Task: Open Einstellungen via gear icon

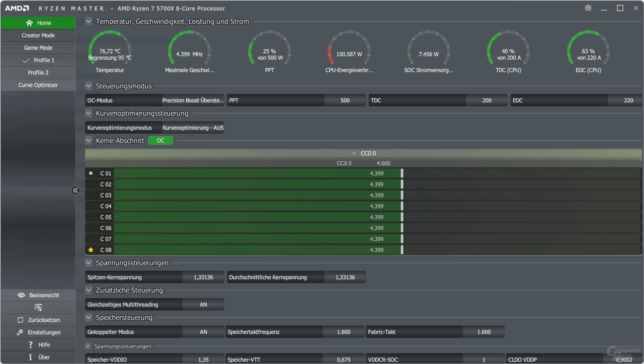Action: tap(20, 332)
